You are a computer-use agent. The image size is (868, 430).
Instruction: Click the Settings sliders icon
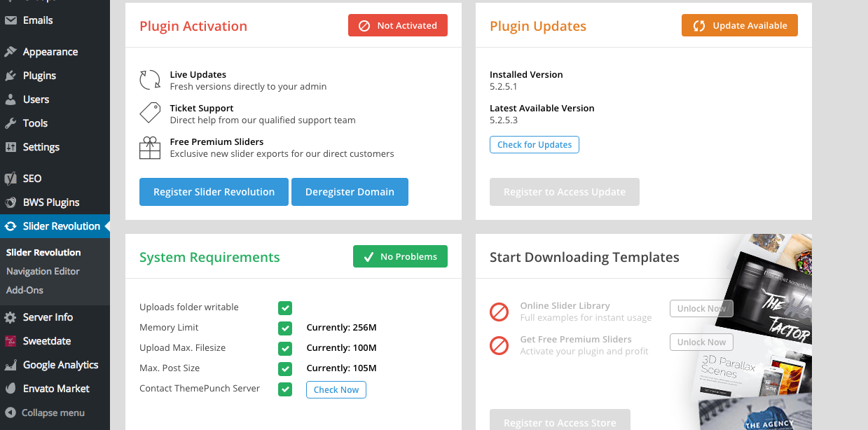[11, 147]
